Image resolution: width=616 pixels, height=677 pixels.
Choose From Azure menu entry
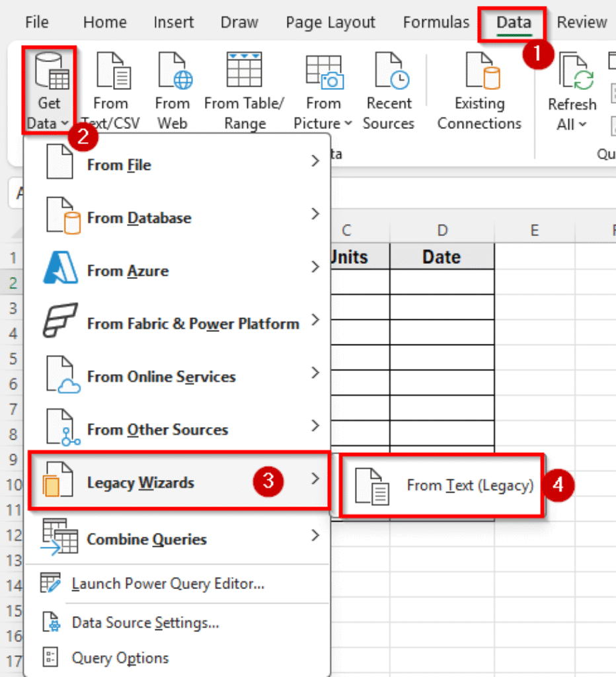(x=177, y=270)
